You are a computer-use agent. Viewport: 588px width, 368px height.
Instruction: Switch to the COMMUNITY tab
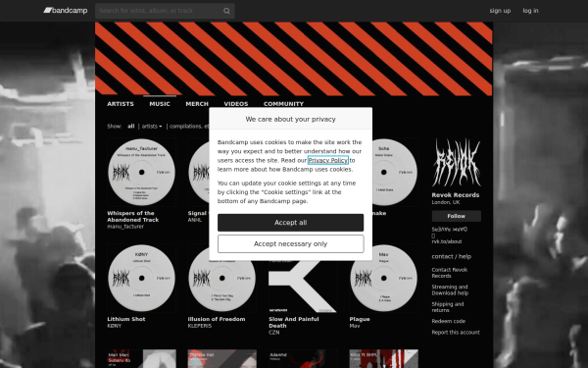(x=283, y=104)
